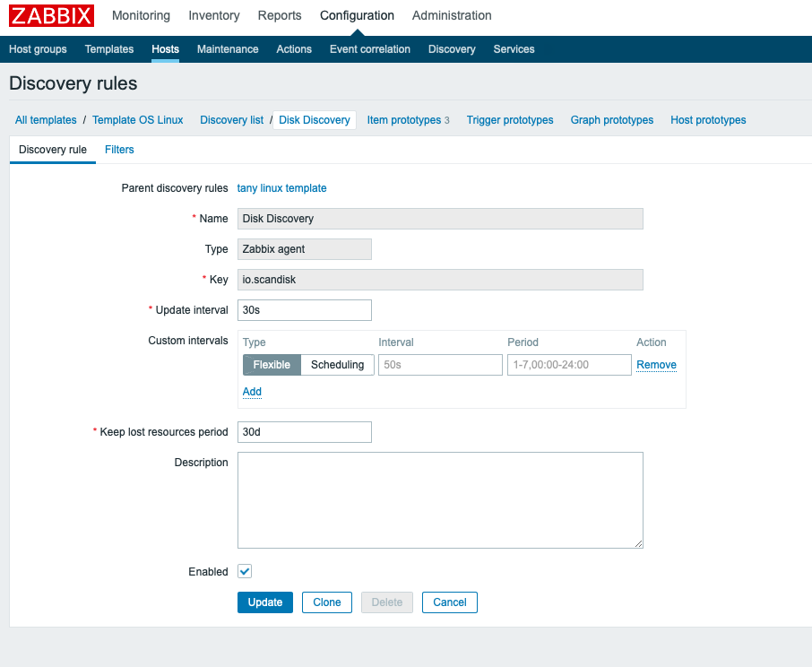Open Host prototypes link
The width and height of the screenshot is (812, 667).
pos(708,120)
